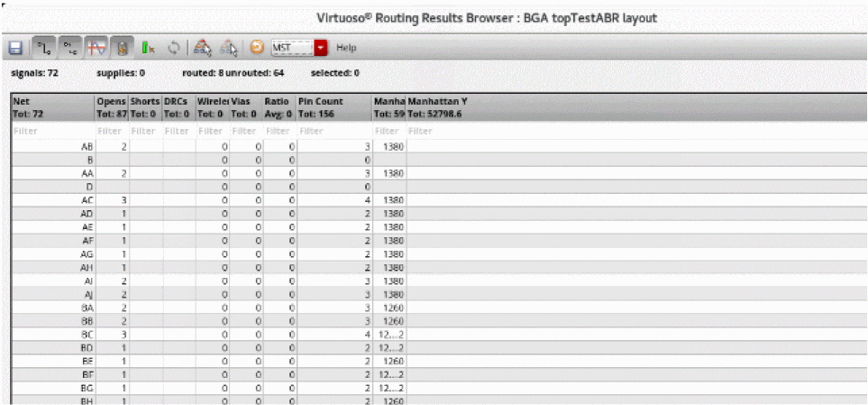This screenshot has width=868, height=405.
Task: Click the 'unrouted: 64' status text
Action: 255,72
